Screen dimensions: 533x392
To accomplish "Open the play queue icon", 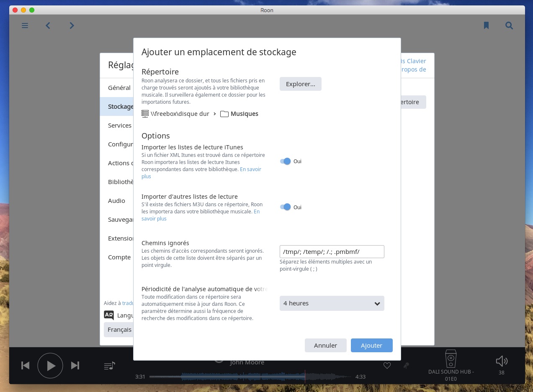I will coord(109,366).
